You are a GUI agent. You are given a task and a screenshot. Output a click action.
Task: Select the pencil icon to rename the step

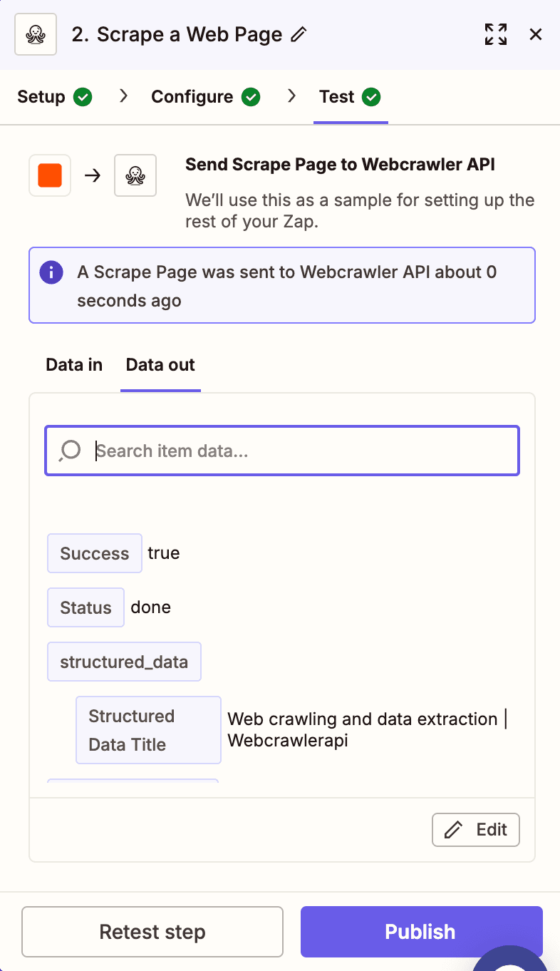(300, 34)
